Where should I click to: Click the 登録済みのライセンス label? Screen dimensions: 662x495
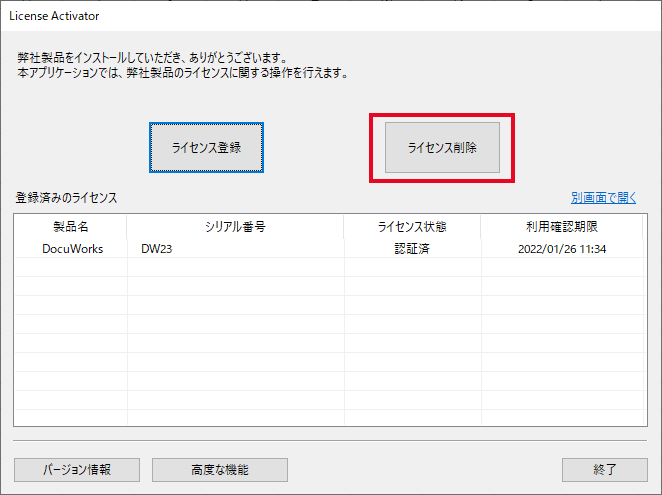[66, 198]
